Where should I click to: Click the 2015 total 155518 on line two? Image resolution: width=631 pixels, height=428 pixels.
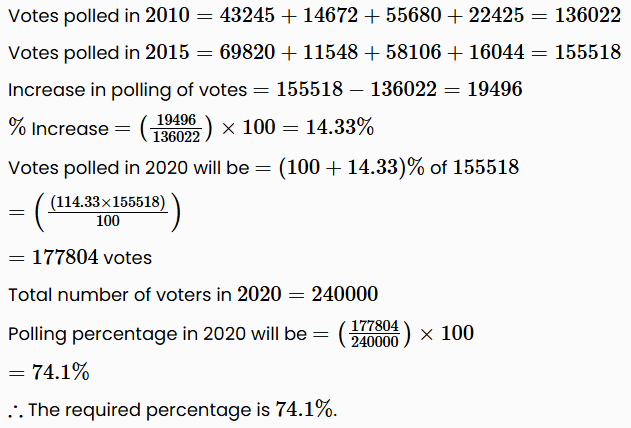589,53
